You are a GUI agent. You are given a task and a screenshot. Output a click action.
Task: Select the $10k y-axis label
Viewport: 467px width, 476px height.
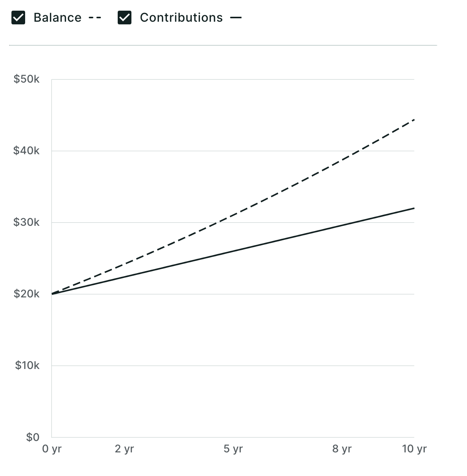click(27, 366)
